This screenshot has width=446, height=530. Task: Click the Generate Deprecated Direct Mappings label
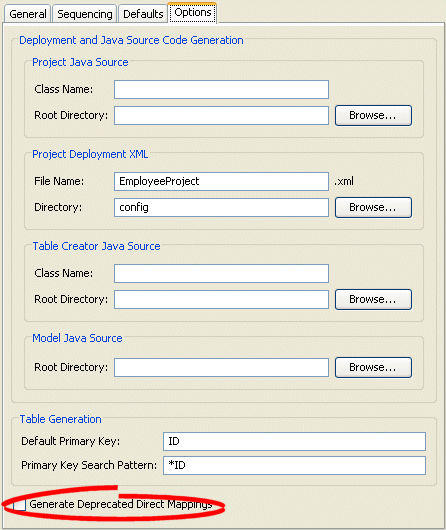pos(121,504)
